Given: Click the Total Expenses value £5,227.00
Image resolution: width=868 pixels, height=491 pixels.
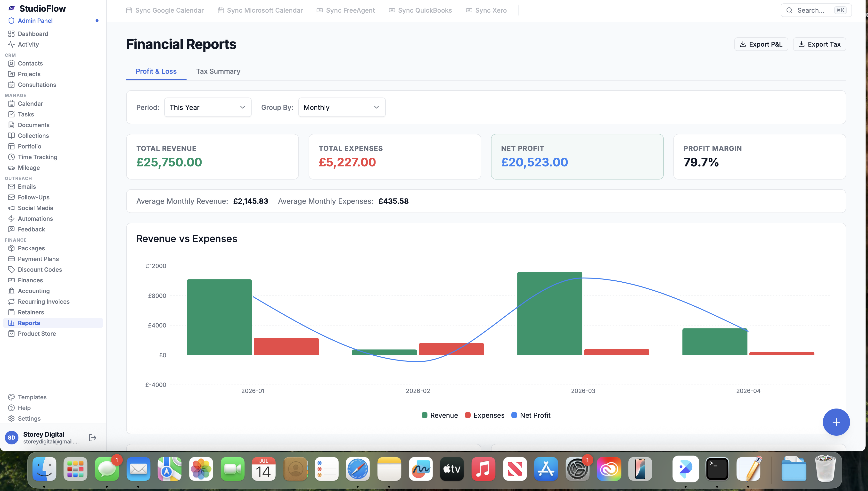Looking at the screenshot, I should [x=347, y=162].
